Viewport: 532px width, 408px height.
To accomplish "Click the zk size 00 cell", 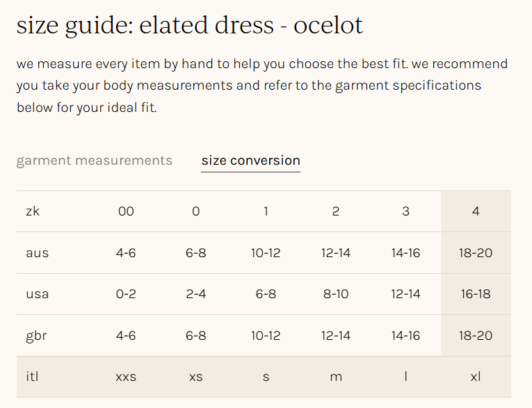I will (x=126, y=211).
